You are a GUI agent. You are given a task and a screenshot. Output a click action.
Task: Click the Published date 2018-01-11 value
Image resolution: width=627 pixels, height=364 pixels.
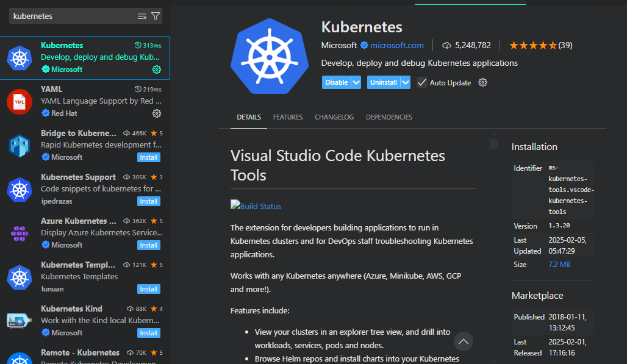point(567,322)
